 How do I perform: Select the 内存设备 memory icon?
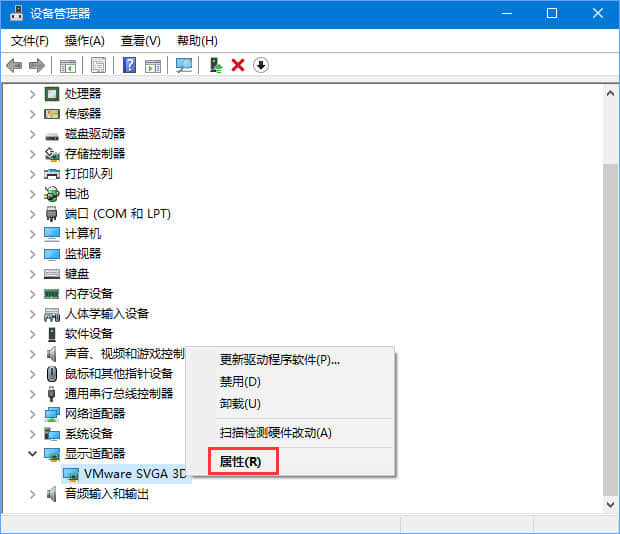52,294
